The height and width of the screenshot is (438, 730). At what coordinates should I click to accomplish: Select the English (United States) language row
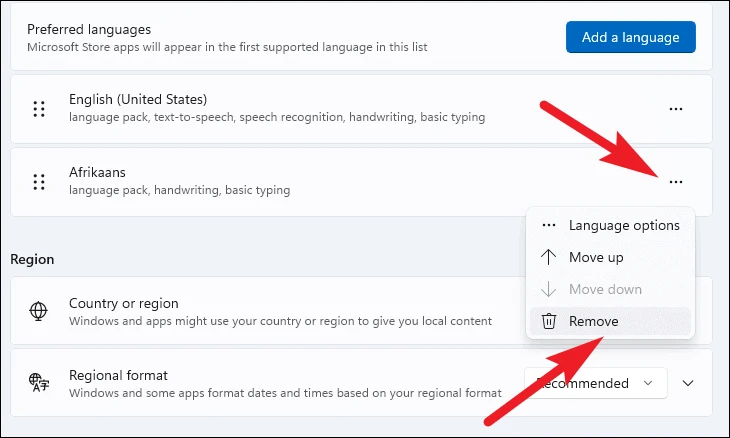pos(361,109)
